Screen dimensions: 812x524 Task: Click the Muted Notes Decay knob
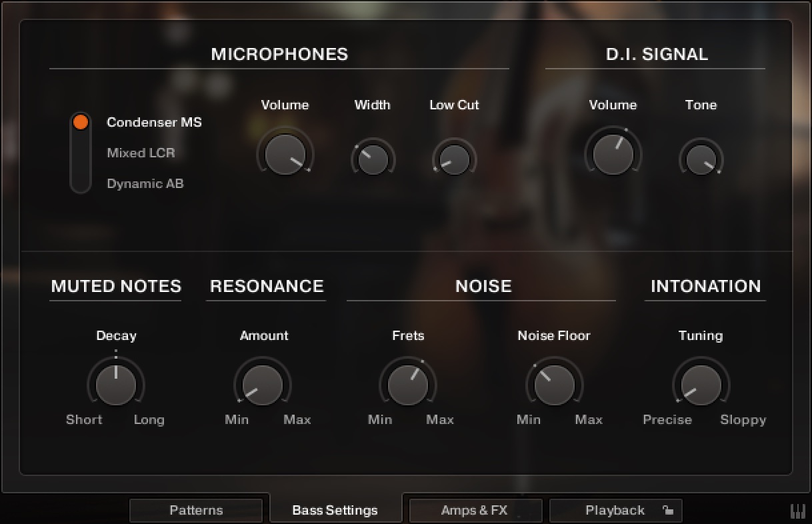pos(115,385)
